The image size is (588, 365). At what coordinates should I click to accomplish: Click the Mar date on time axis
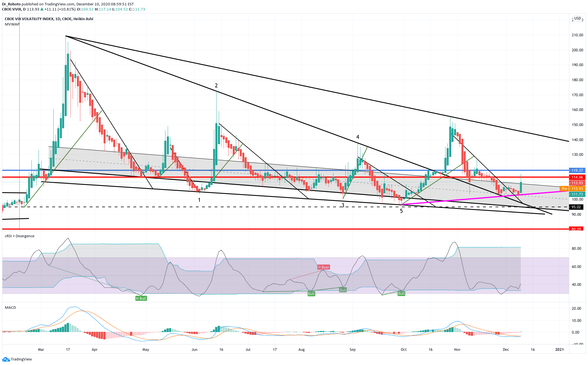click(x=41, y=350)
